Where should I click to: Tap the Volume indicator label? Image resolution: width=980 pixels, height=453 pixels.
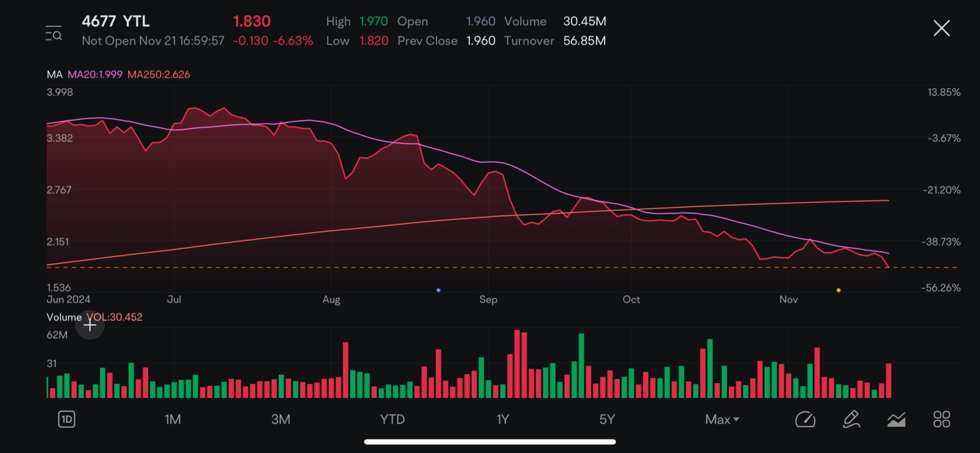64,317
